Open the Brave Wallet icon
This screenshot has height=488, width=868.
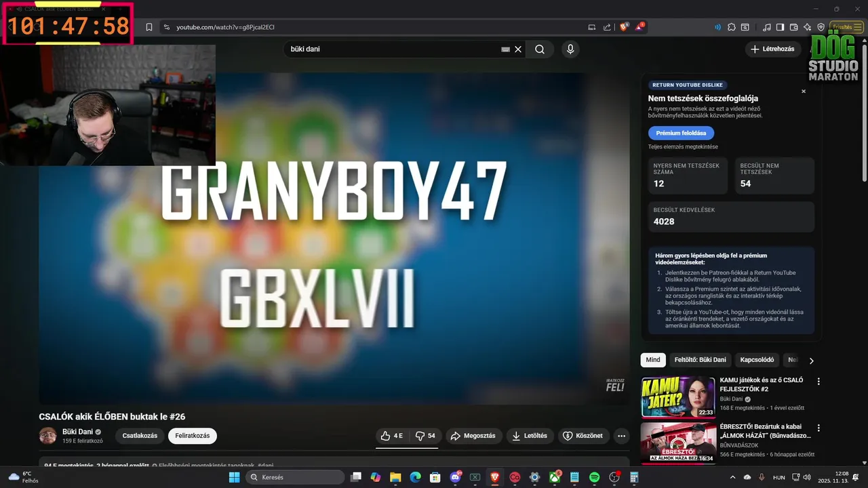(x=793, y=27)
